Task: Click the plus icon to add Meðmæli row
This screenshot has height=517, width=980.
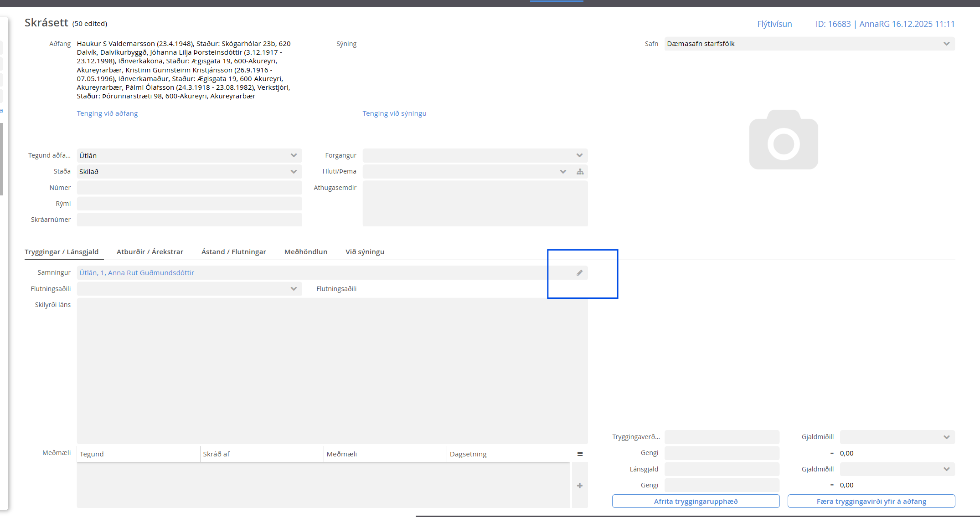Action: (x=580, y=486)
